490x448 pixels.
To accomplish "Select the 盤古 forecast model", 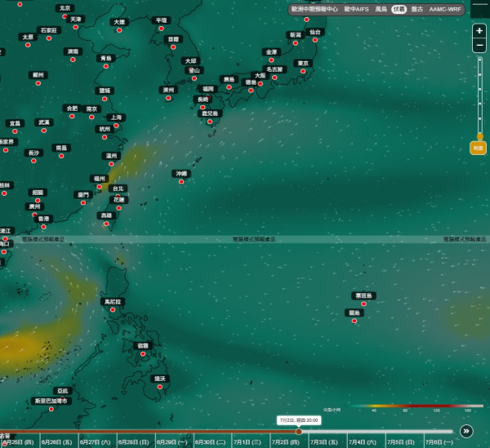I will click(x=416, y=9).
